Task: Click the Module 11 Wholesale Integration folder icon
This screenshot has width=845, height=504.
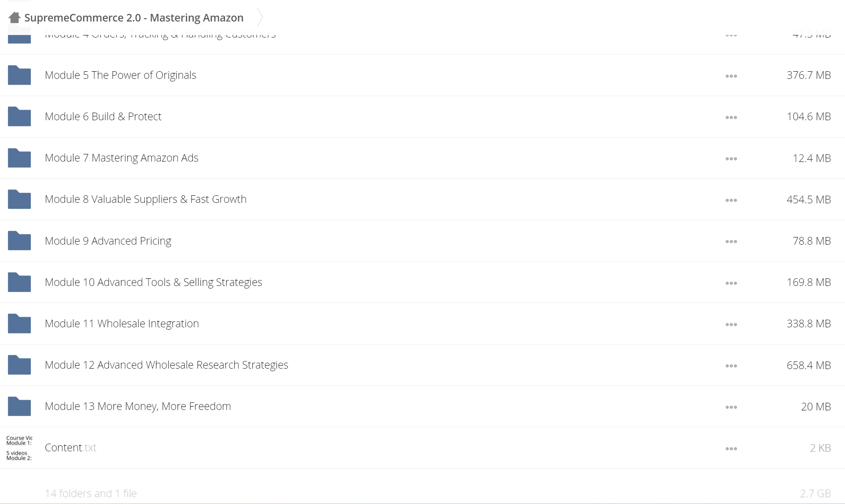Action: pyautogui.click(x=19, y=323)
